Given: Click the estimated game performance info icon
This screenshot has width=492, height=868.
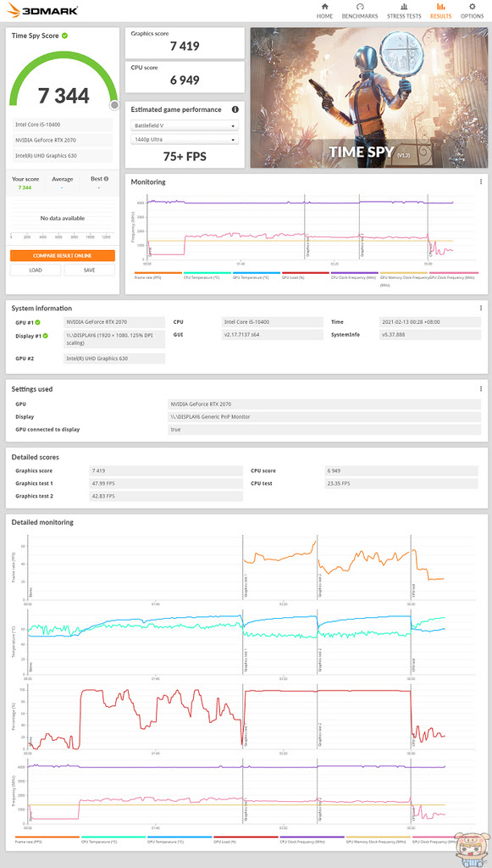Looking at the screenshot, I should coord(235,109).
